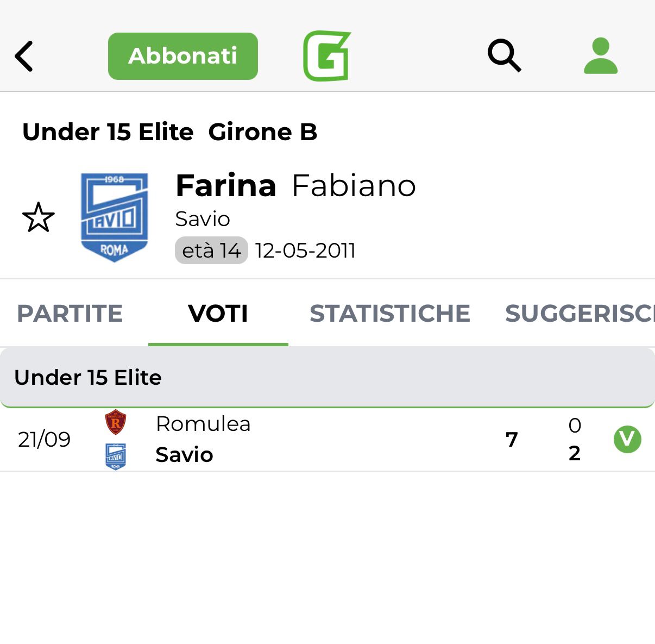Image resolution: width=655 pixels, height=644 pixels.
Task: Open the Girone B group link
Action: click(x=263, y=132)
